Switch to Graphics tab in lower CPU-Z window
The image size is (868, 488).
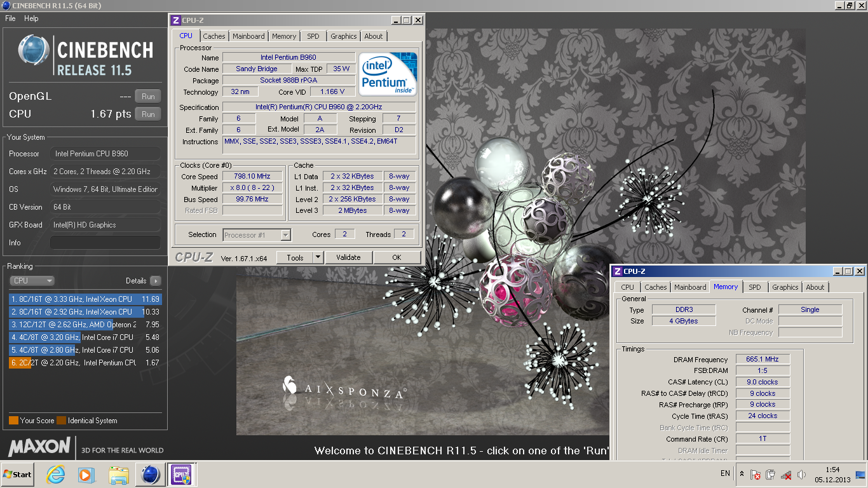click(785, 287)
